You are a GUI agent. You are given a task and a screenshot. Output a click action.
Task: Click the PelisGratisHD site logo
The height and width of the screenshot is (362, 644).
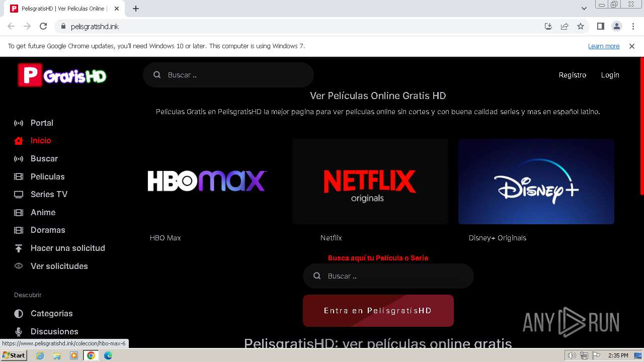[x=62, y=75]
